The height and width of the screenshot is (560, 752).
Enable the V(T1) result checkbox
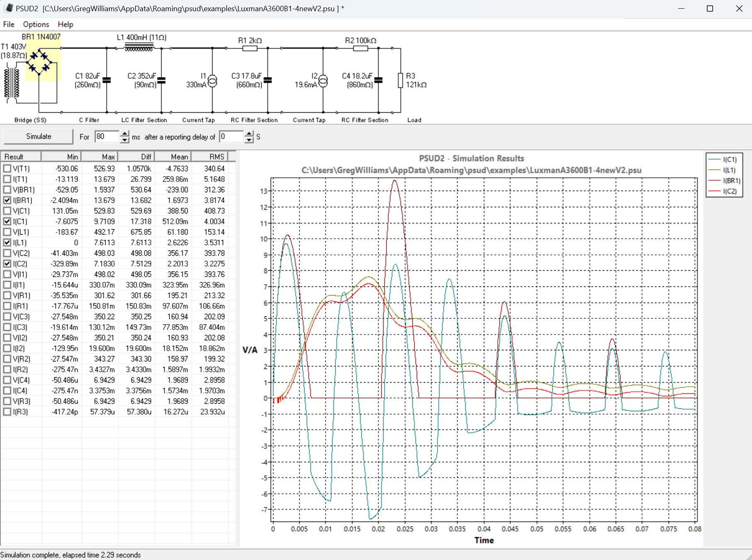[7, 169]
